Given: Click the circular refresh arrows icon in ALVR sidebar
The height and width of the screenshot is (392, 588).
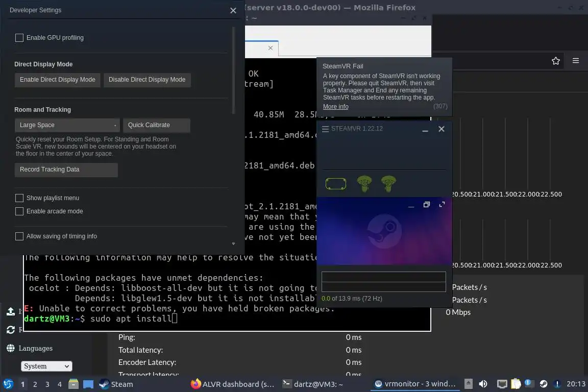Looking at the screenshot, I should (x=11, y=330).
